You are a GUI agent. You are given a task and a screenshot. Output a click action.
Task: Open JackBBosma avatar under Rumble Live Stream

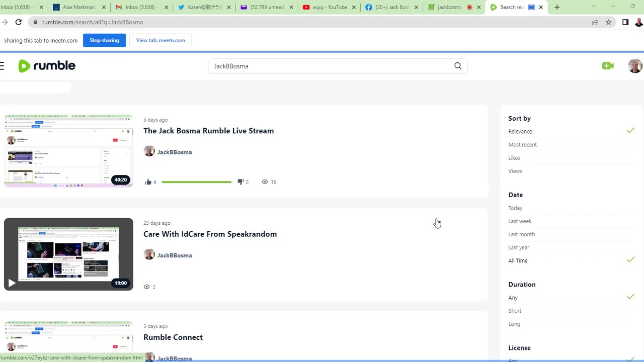pyautogui.click(x=149, y=151)
